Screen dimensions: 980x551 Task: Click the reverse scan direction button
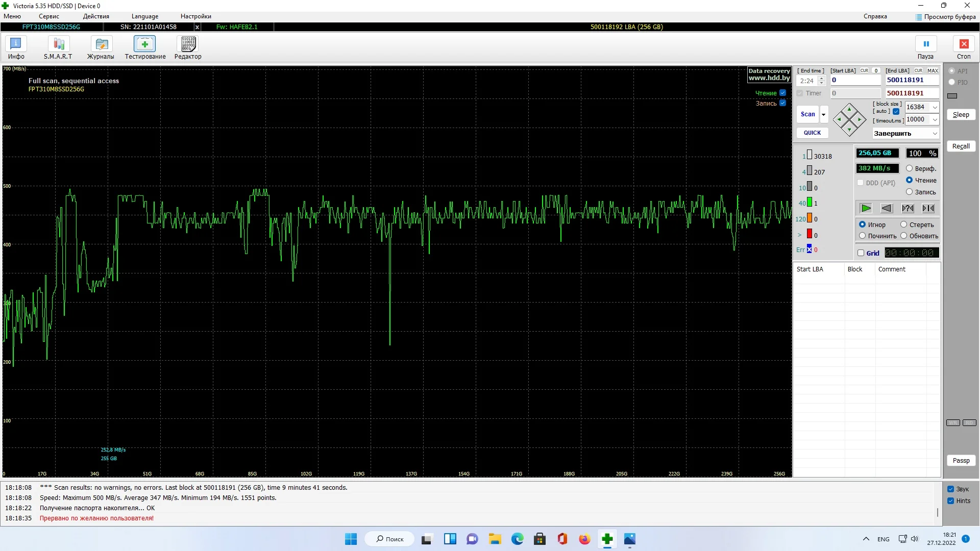tap(887, 208)
